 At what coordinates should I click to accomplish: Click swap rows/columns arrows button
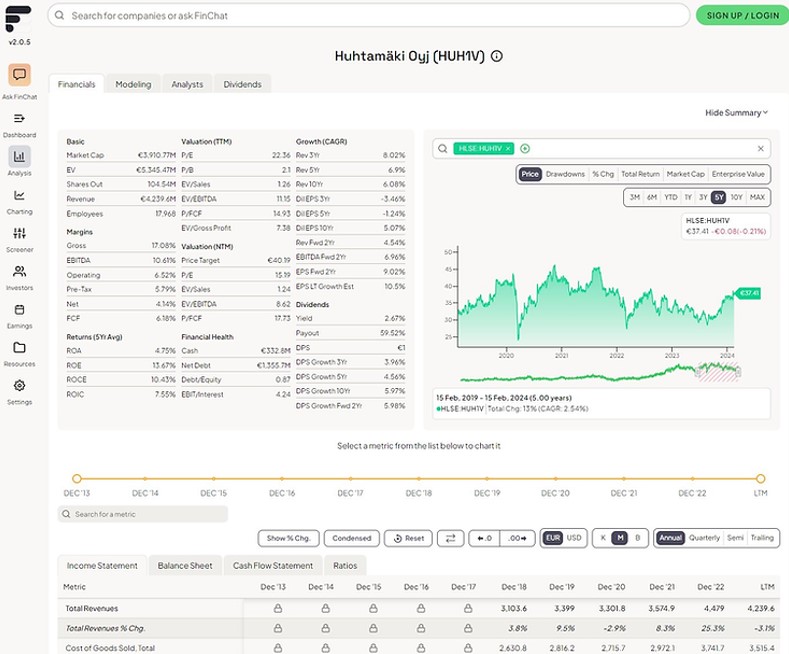pyautogui.click(x=450, y=538)
